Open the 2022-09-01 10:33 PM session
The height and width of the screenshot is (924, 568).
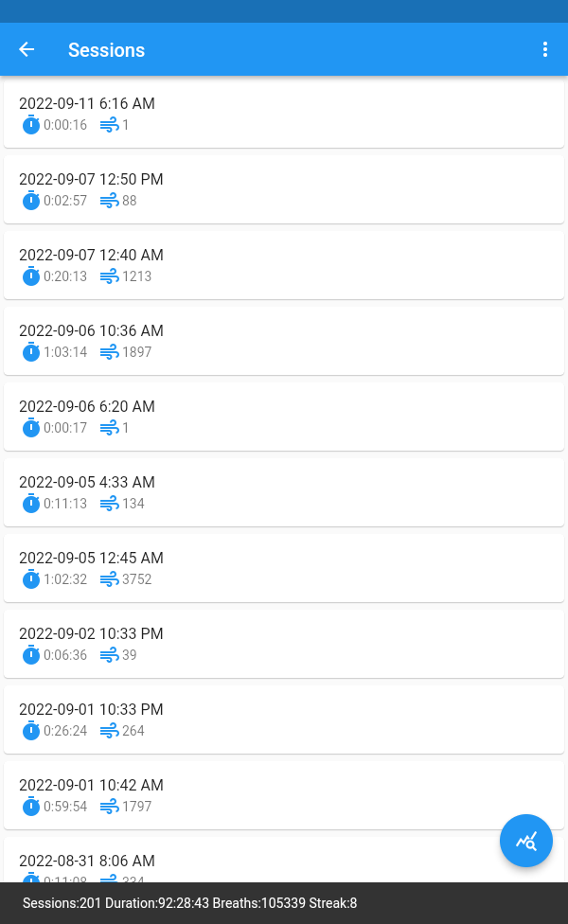(x=284, y=719)
